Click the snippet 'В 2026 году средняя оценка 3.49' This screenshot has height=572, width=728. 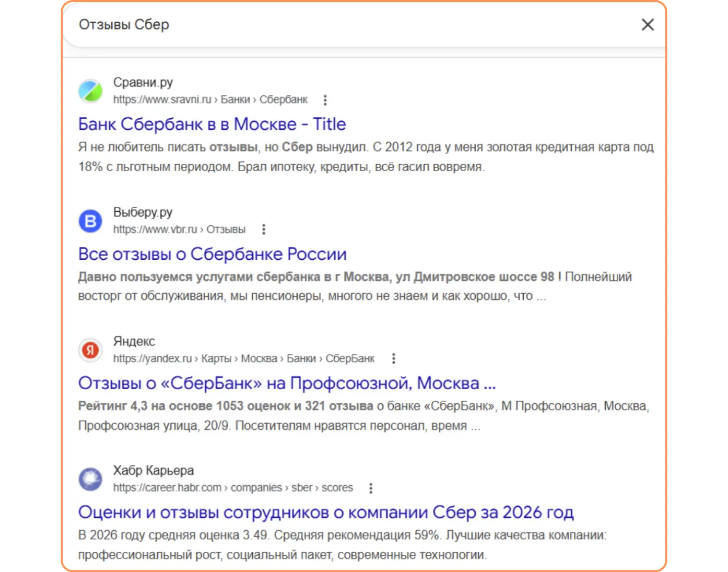(342, 545)
